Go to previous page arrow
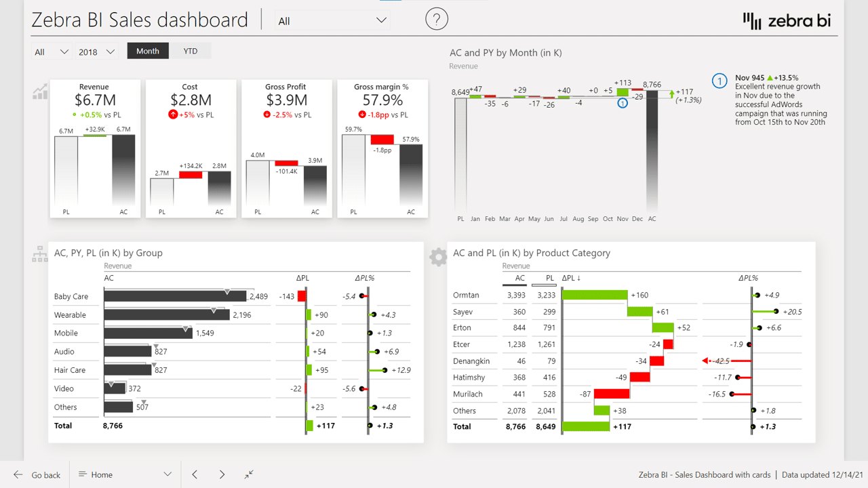The width and height of the screenshot is (868, 488). pyautogui.click(x=195, y=474)
